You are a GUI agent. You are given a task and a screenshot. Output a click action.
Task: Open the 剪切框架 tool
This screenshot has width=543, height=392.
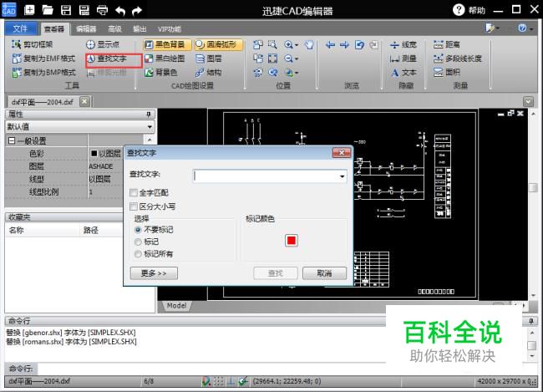33,44
